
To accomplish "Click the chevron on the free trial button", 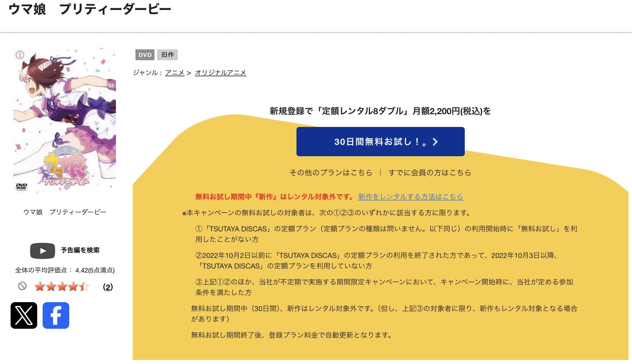I will point(435,142).
